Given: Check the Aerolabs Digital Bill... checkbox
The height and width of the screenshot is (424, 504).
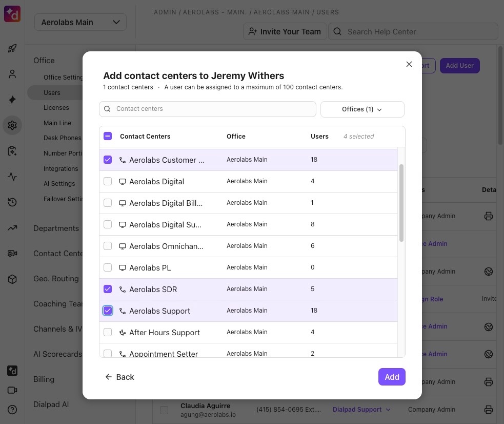Looking at the screenshot, I should pyautogui.click(x=108, y=203).
